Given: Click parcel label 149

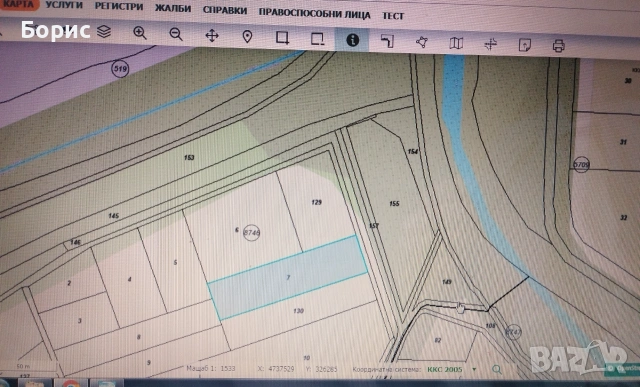Looking at the screenshot, I should (447, 282).
